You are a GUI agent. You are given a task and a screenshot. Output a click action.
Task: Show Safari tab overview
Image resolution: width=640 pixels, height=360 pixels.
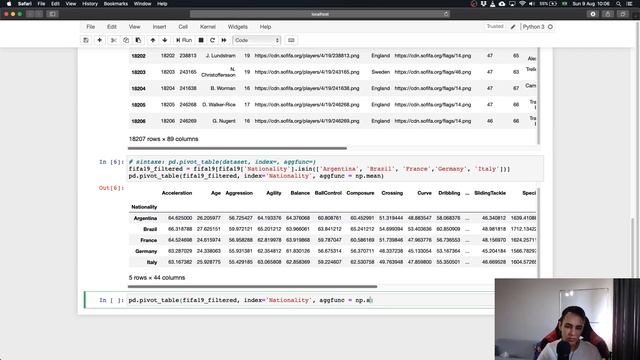click(622, 14)
